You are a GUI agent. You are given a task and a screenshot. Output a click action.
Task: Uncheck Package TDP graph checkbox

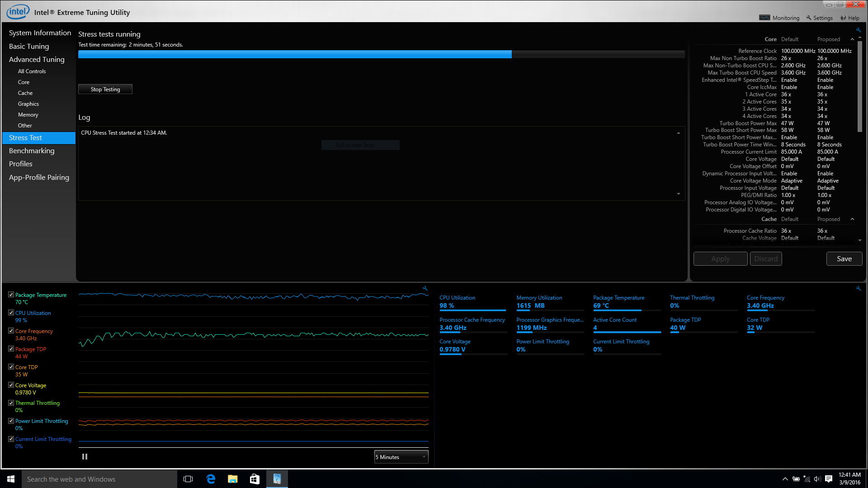[x=11, y=349]
